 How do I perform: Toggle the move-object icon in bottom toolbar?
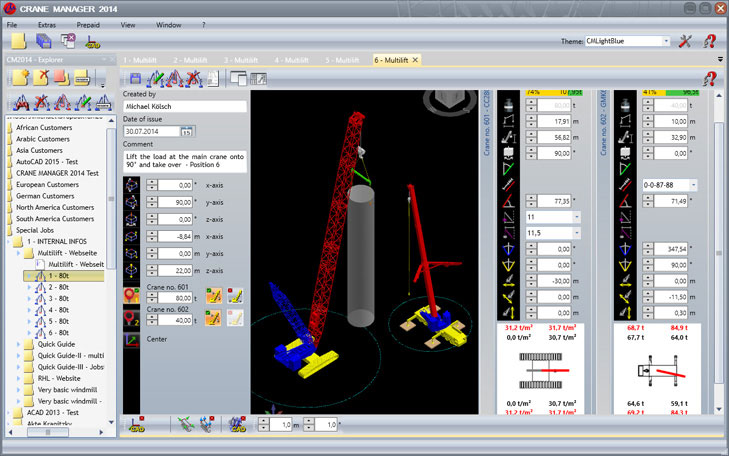tap(186, 424)
